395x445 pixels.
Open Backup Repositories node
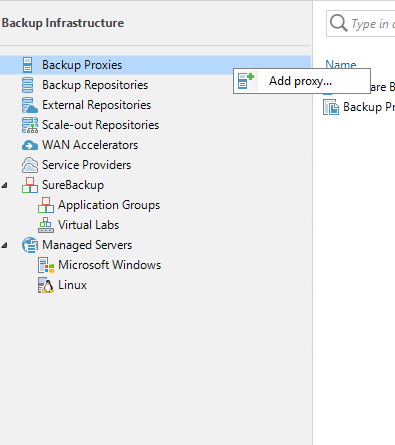click(x=95, y=85)
